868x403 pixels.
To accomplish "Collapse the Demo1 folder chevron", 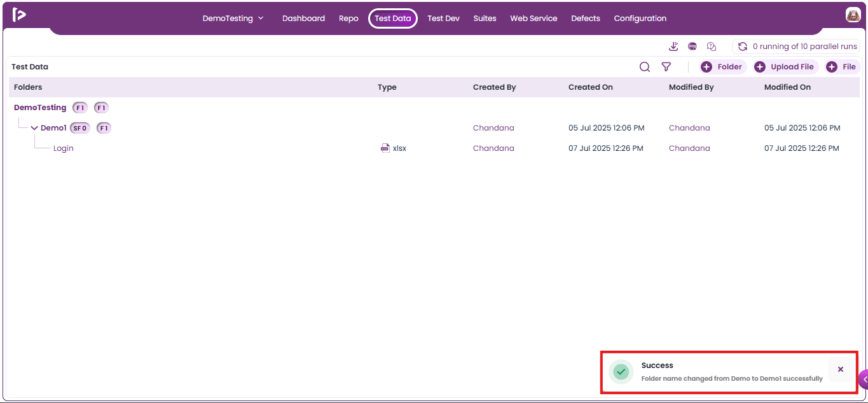I will point(34,128).
